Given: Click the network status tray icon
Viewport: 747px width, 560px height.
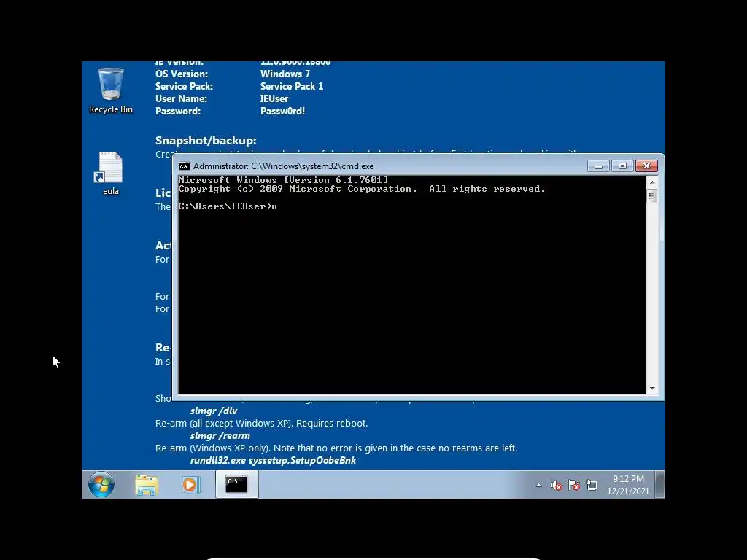Looking at the screenshot, I should [592, 485].
